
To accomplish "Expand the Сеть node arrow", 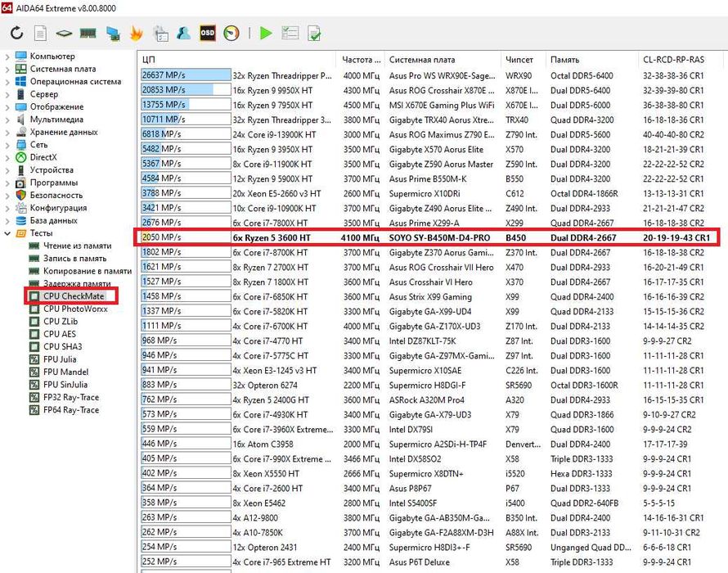I will coord(7,145).
